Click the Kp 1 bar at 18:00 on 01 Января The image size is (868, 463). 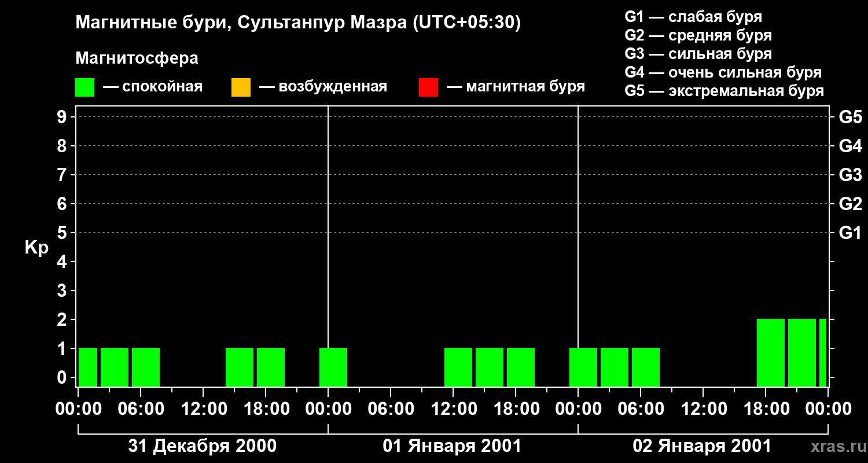coord(521,367)
